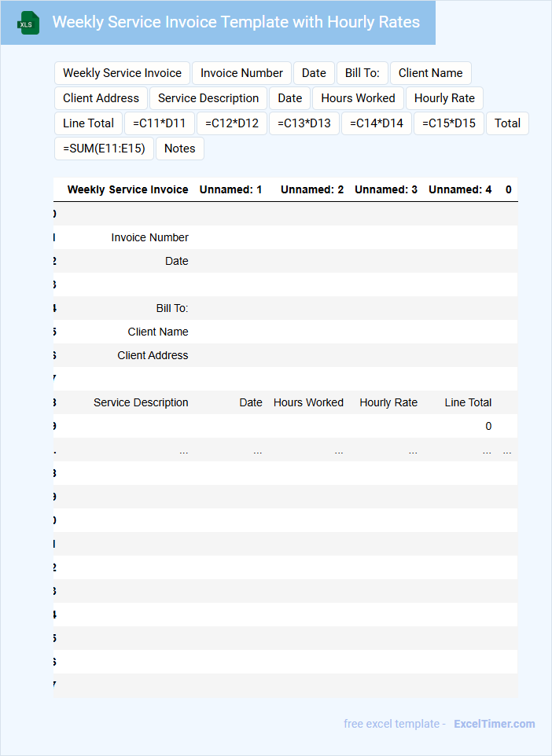Click the Total tag
Image resolution: width=552 pixels, height=756 pixels.
(508, 123)
